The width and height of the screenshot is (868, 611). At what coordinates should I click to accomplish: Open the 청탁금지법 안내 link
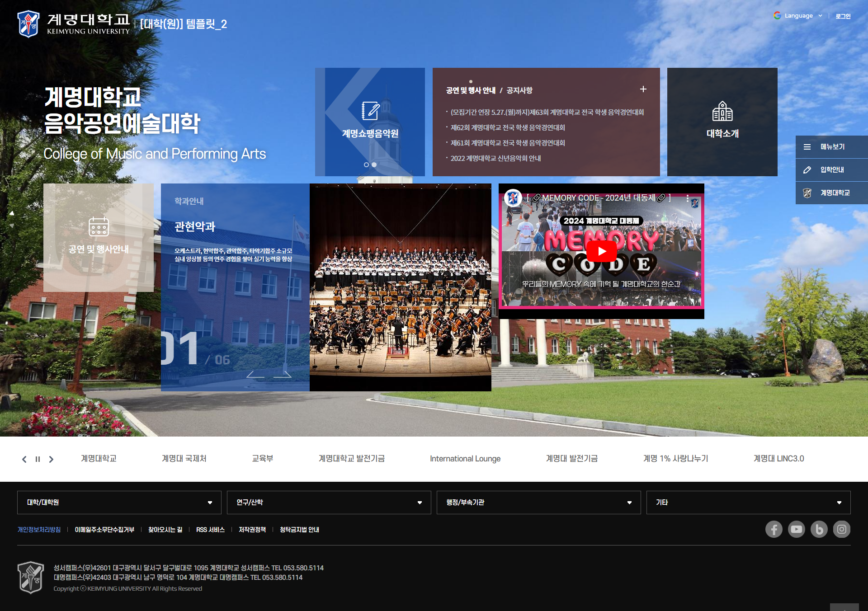click(x=299, y=530)
